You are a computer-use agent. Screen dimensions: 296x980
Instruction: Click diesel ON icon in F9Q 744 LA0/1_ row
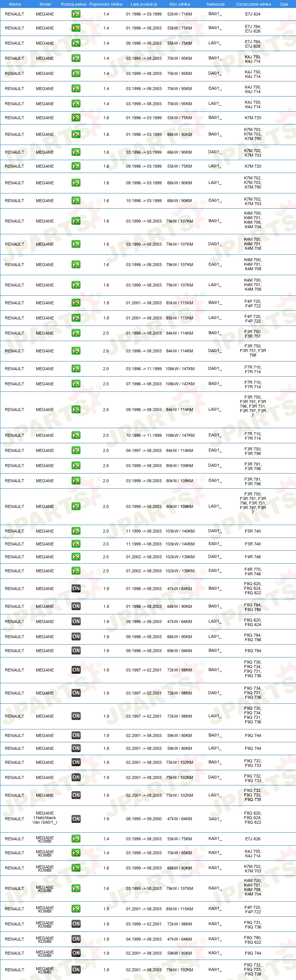[x=76, y=748]
